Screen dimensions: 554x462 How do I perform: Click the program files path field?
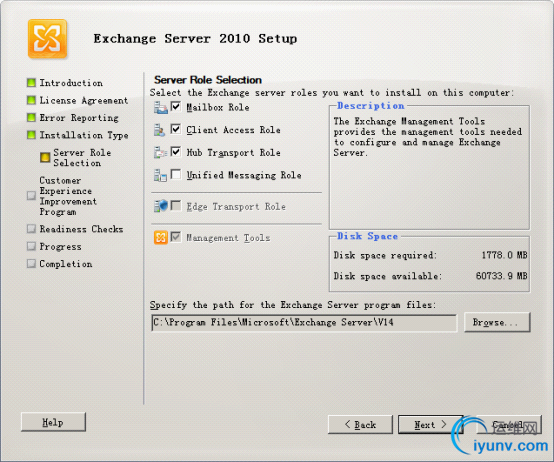(304, 323)
